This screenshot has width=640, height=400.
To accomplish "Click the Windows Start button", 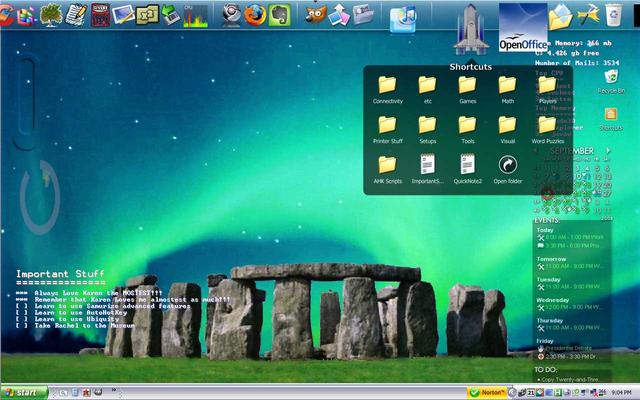I will 22,393.
